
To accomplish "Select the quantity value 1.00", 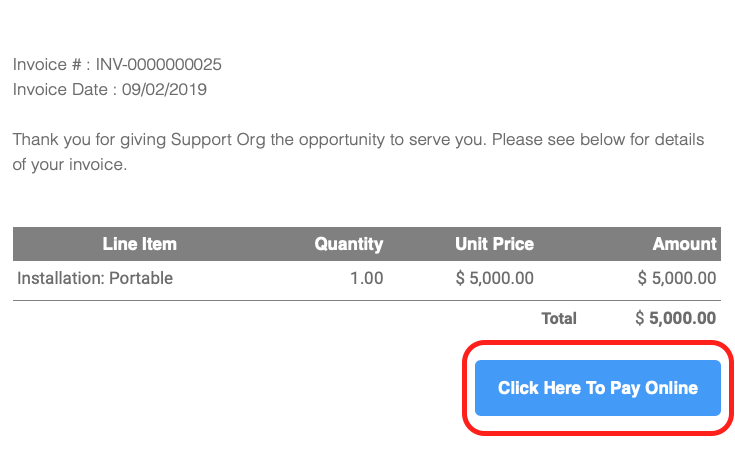I will (366, 278).
